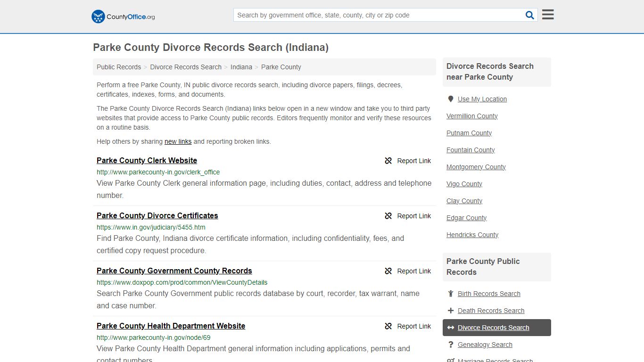Report Link for Divorce Certificates
Image resolution: width=644 pixels, height=362 pixels.
tap(414, 216)
